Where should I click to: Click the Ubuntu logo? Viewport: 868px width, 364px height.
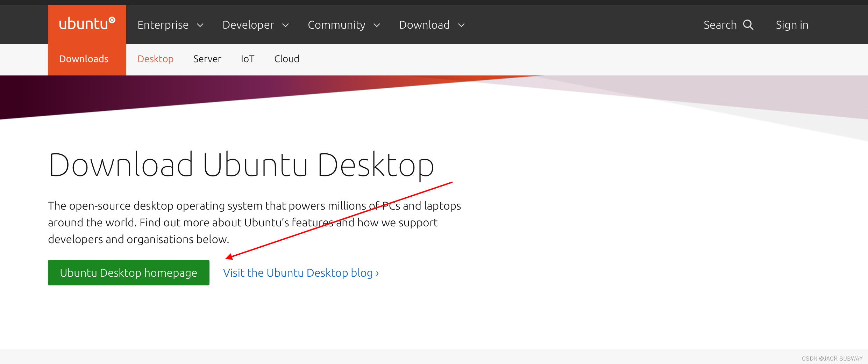point(87,24)
